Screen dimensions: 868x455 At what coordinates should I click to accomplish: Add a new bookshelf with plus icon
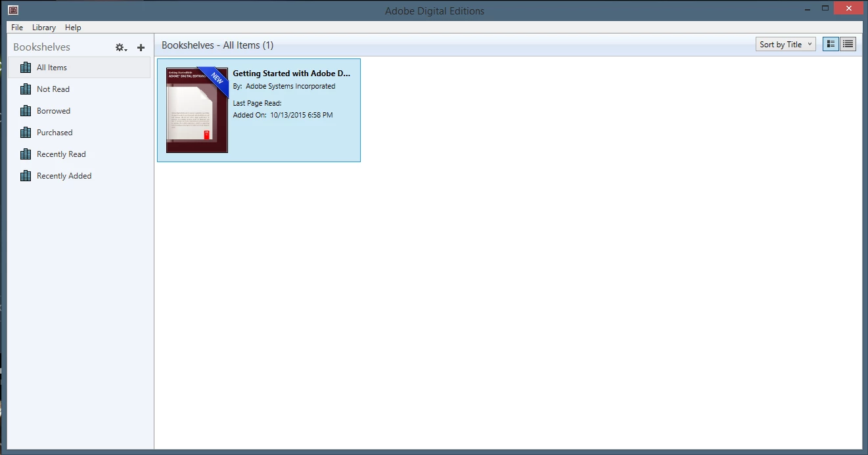141,47
